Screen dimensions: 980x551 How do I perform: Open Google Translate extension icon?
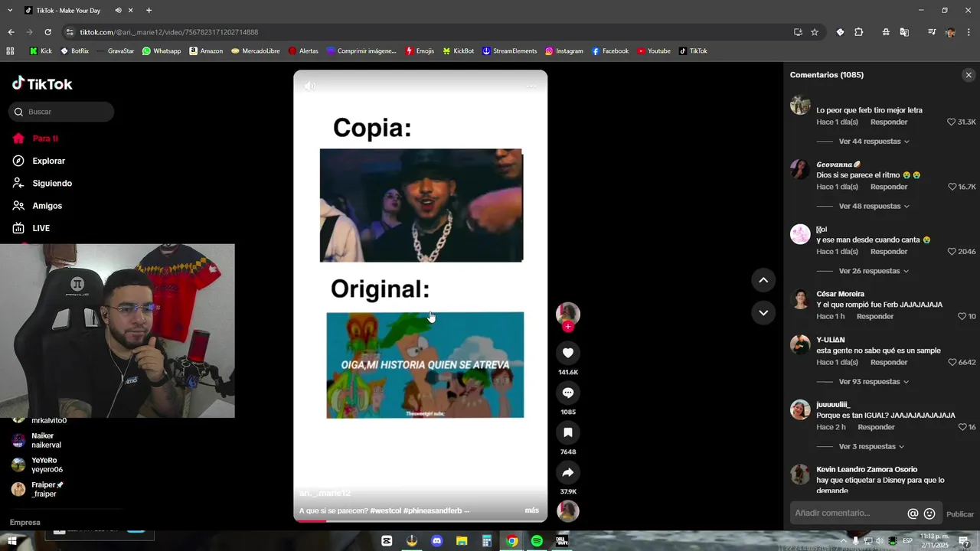(904, 32)
